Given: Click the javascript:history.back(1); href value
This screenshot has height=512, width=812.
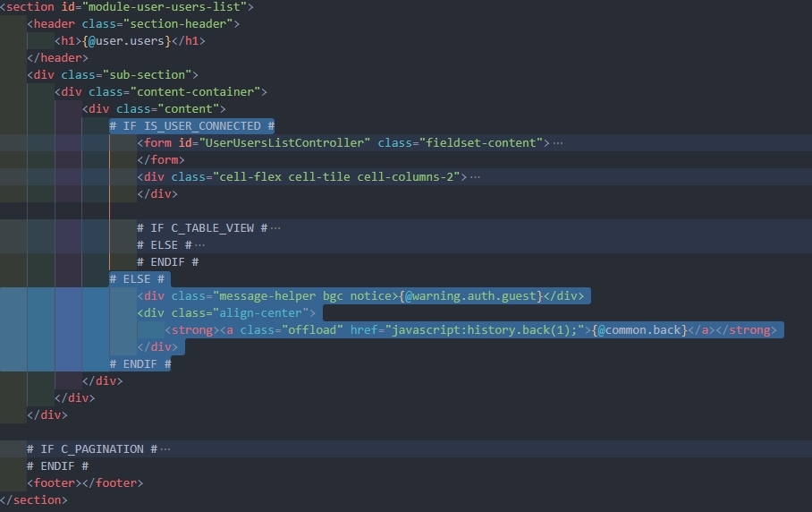Looking at the screenshot, I should pyautogui.click(x=484, y=330).
